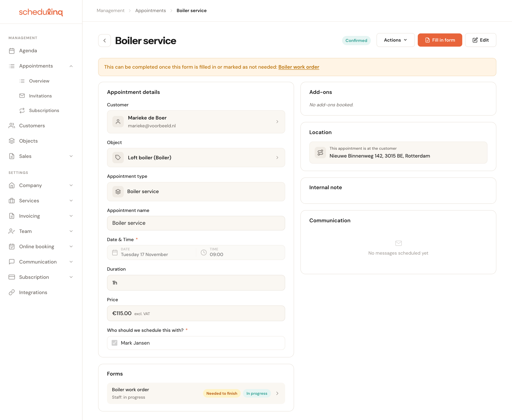Expand the Invoicing settings section

[71, 216]
